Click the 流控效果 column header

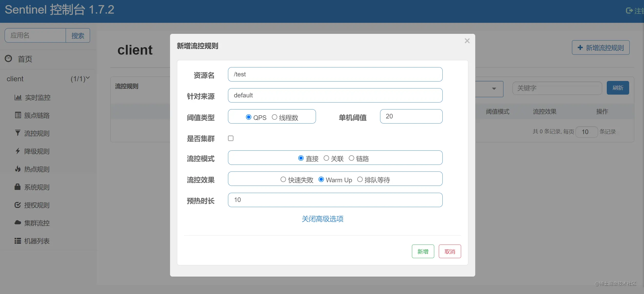(x=545, y=111)
